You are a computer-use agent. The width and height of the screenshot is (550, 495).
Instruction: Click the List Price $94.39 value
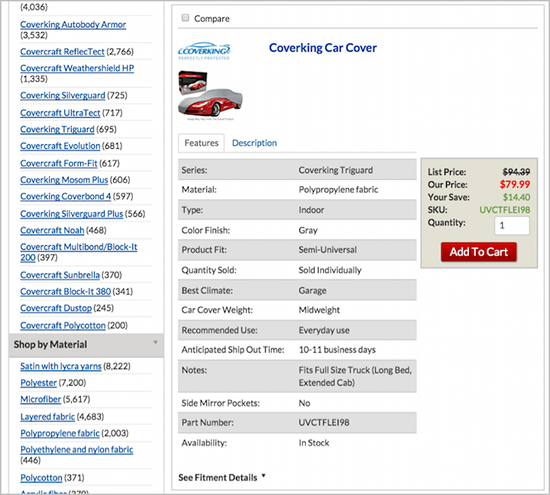pyautogui.click(x=516, y=172)
